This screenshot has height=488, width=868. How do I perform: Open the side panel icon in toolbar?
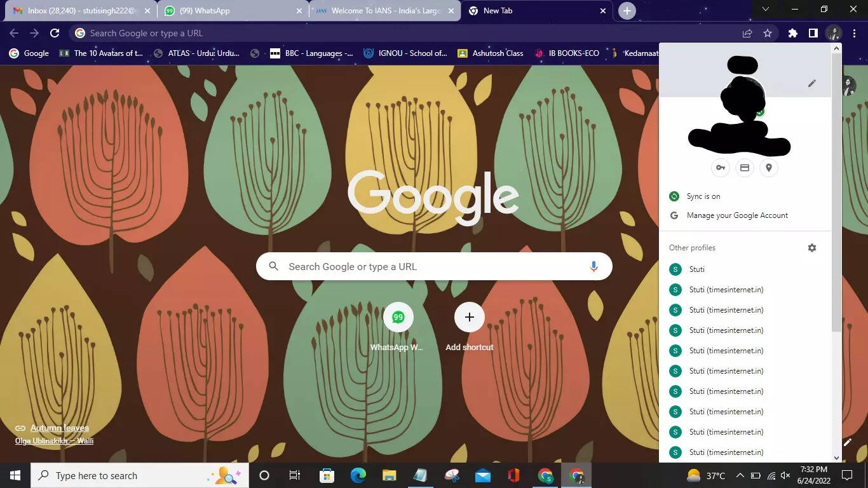coord(813,33)
